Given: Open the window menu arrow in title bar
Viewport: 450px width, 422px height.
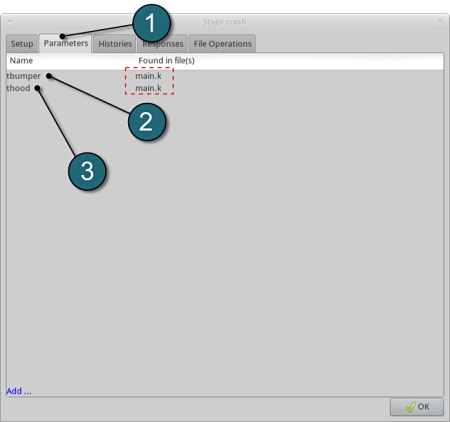Looking at the screenshot, I should tap(10, 22).
